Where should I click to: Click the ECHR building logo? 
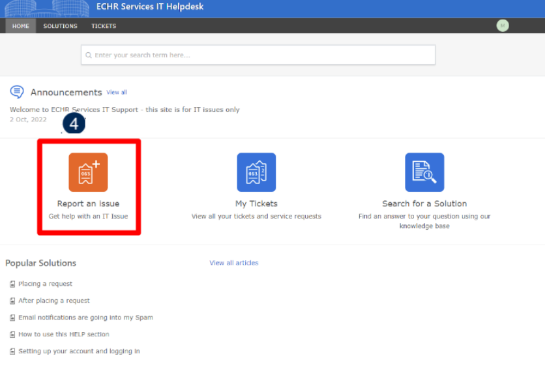click(46, 8)
